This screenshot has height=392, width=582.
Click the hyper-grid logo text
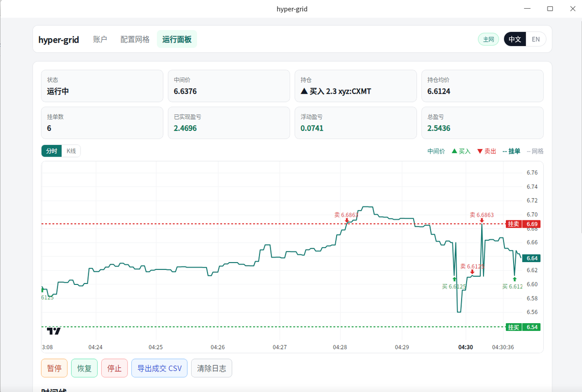(59, 40)
